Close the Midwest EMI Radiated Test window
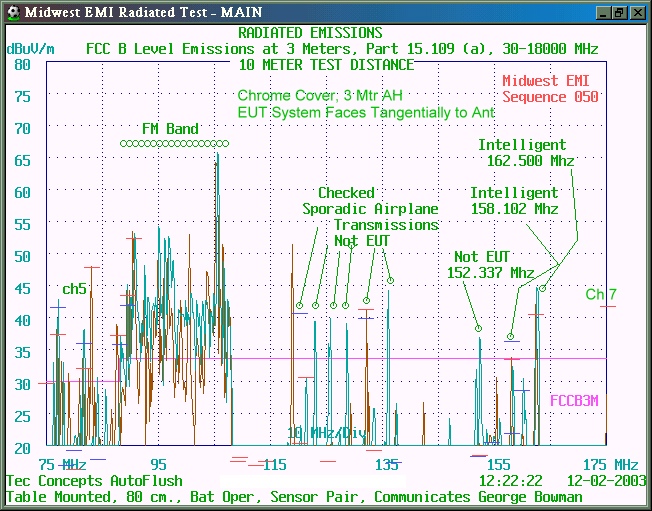652x511 pixels. 636,13
